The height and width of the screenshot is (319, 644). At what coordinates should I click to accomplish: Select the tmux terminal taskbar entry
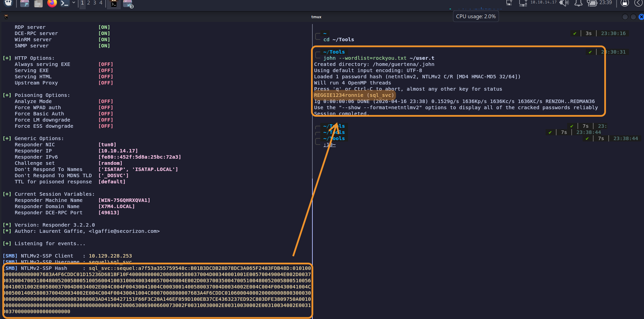click(114, 4)
